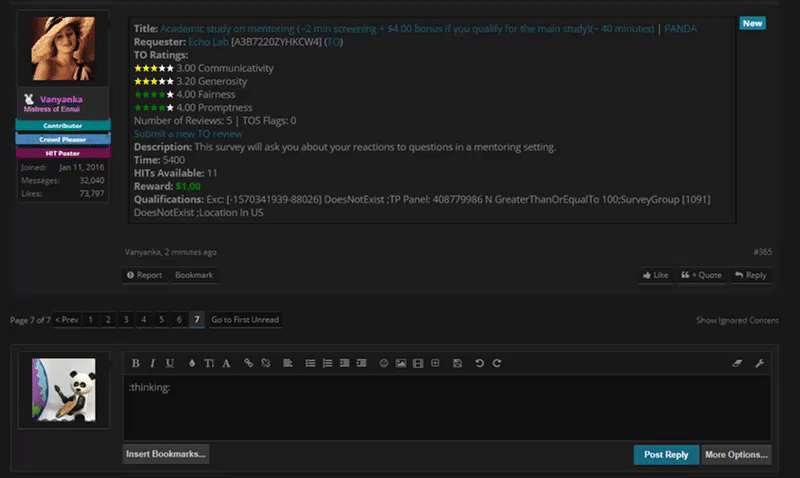
Task: Bookmark post #365
Action: [194, 275]
